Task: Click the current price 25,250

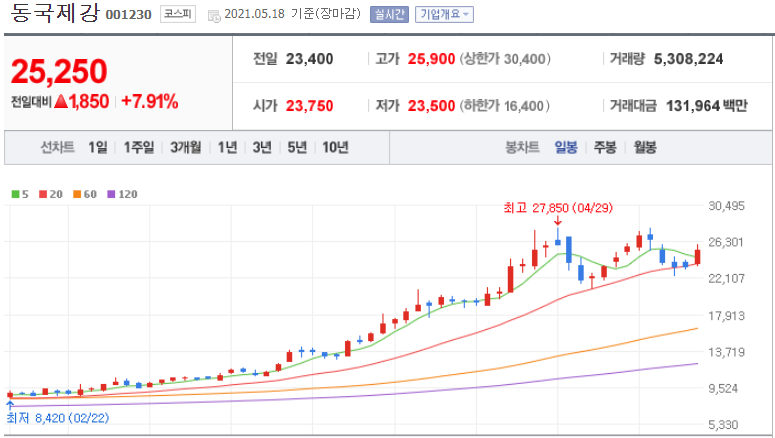Action: (59, 72)
